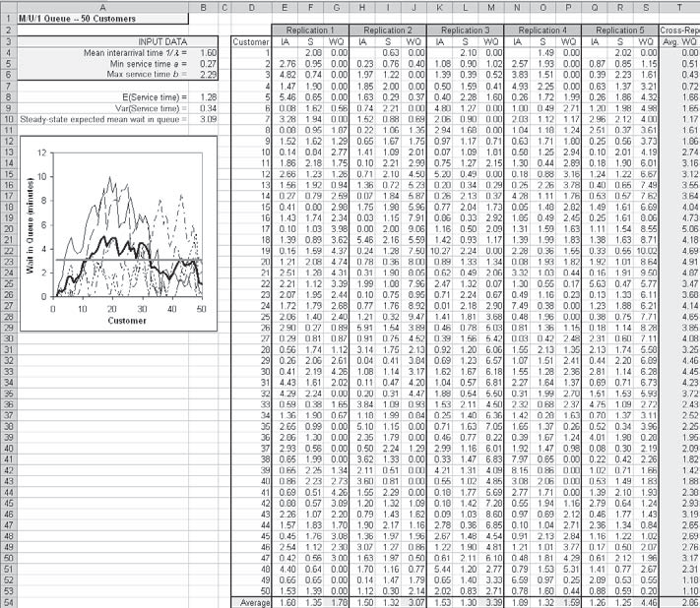Click the Replication 1 header cell
This screenshot has height=608, width=700.
point(310,30)
